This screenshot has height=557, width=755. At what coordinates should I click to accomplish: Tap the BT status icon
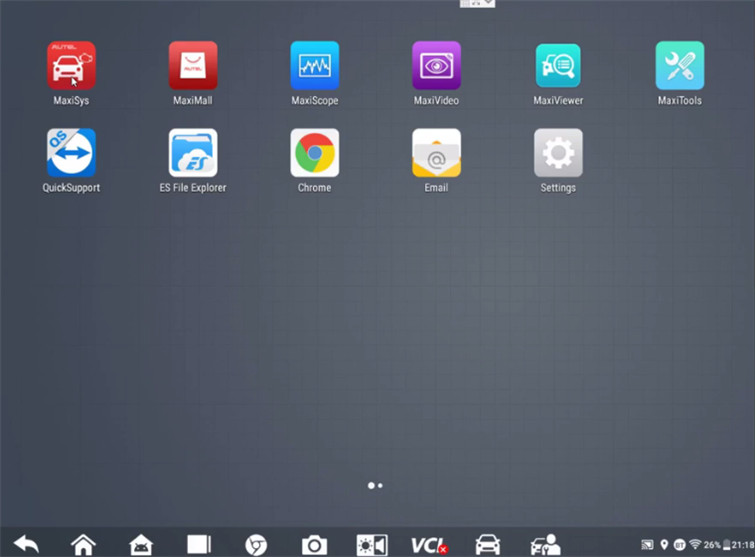coord(679,545)
